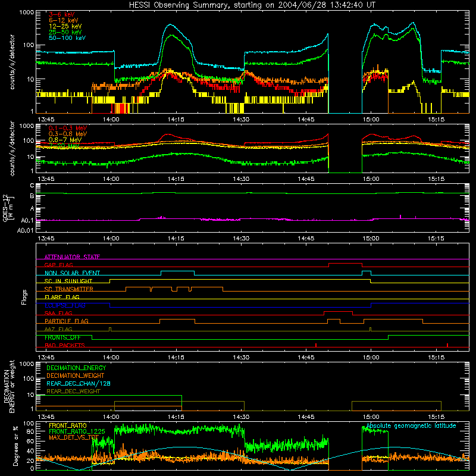Click the Degrees or % axis label

(16, 446)
